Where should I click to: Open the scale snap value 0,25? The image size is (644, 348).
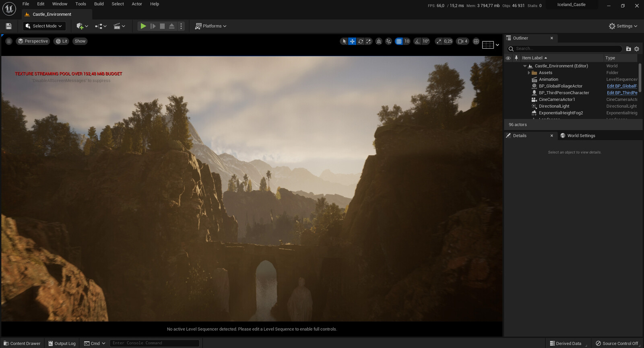pyautogui.click(x=448, y=41)
